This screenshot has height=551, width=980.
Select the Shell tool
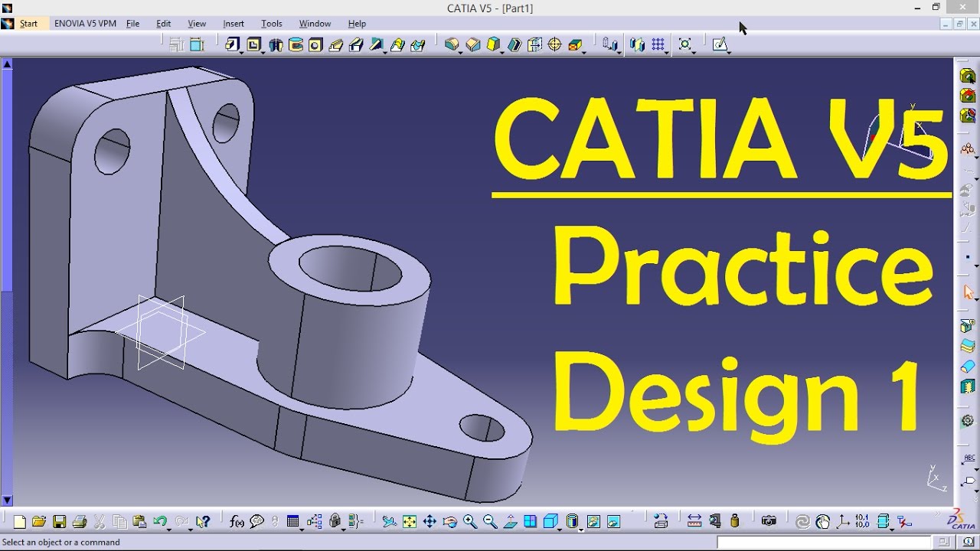coord(514,44)
